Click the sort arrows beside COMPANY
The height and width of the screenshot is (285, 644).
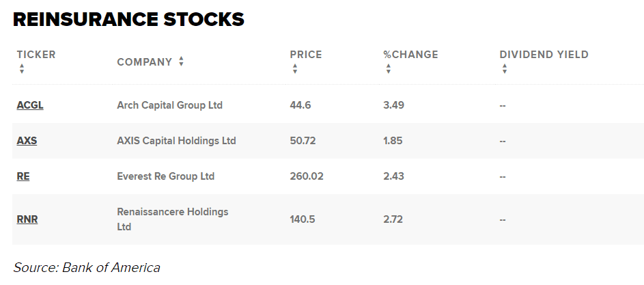point(181,62)
